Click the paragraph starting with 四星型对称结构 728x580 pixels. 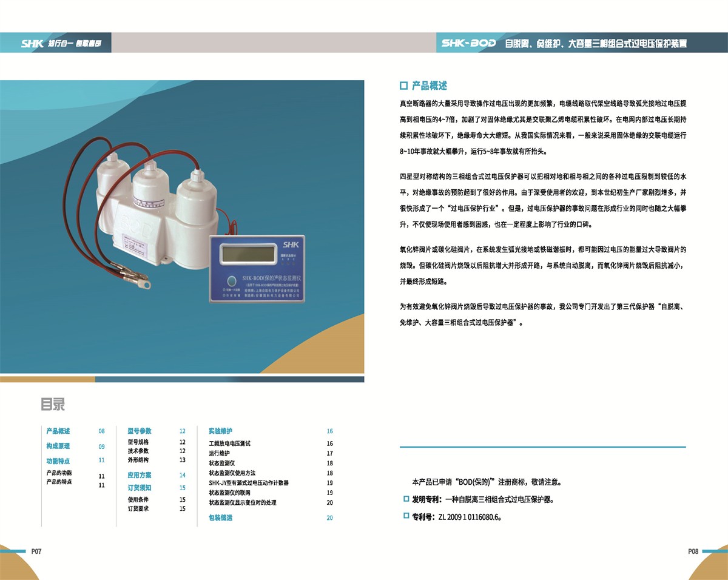coord(543,200)
